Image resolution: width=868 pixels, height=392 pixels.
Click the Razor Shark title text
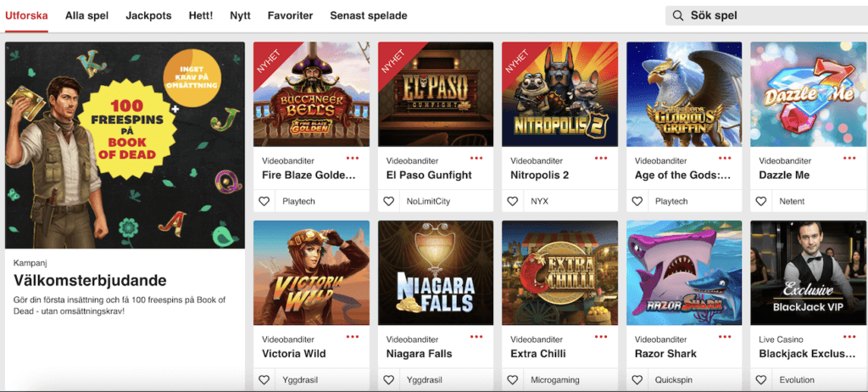click(666, 354)
